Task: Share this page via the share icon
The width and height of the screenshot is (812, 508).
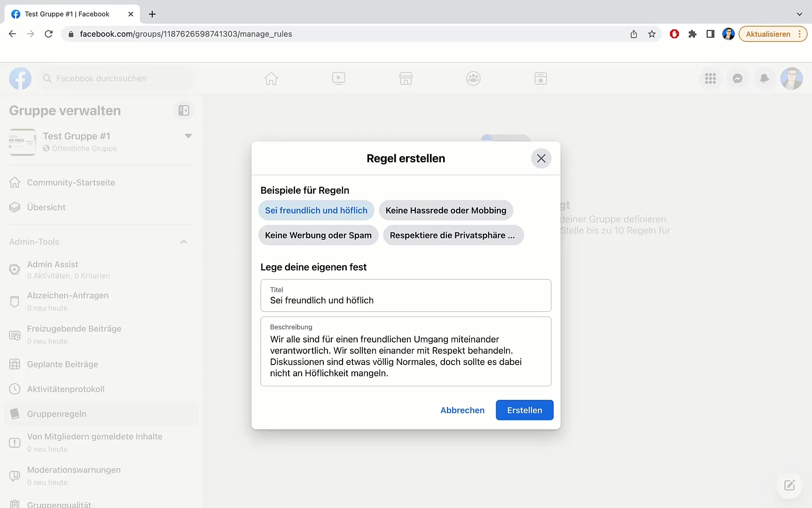Action: coord(634,34)
